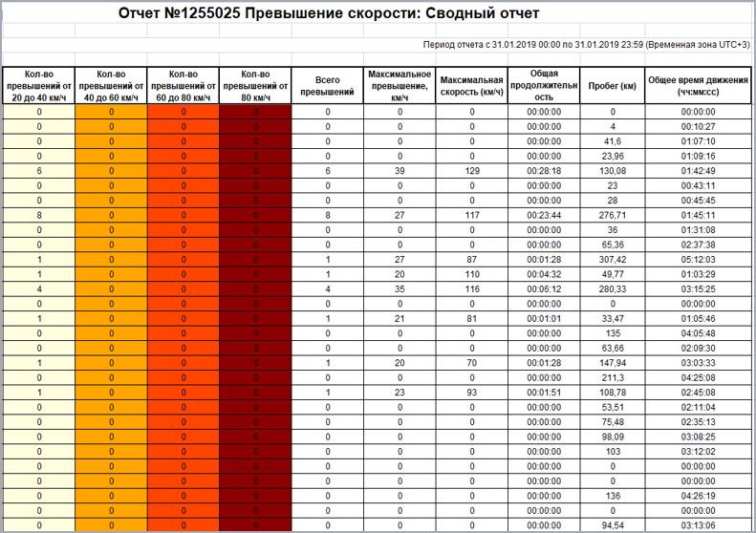Viewport: 756px width, 533px height.
Task: Select the duration cell 00:28:18
Action: pos(544,171)
